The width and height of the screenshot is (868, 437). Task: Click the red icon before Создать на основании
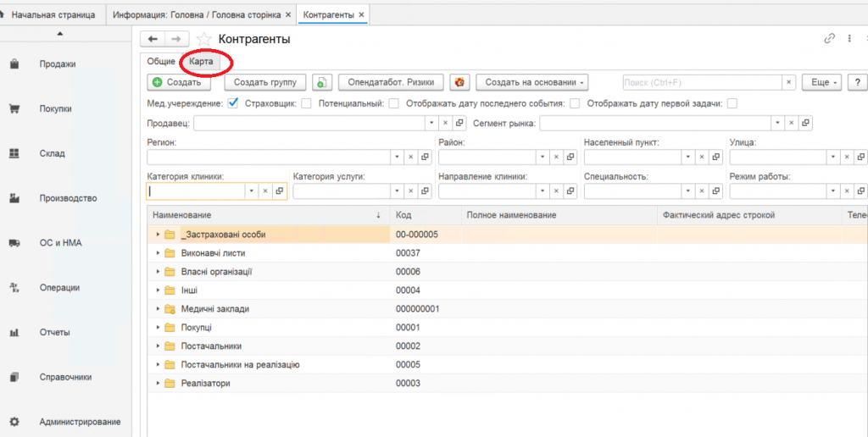pos(459,82)
